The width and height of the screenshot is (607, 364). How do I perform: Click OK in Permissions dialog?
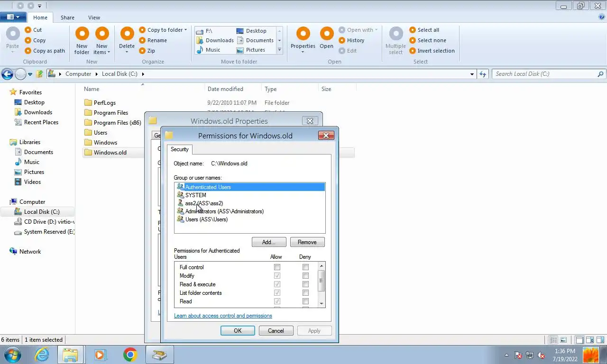(238, 331)
